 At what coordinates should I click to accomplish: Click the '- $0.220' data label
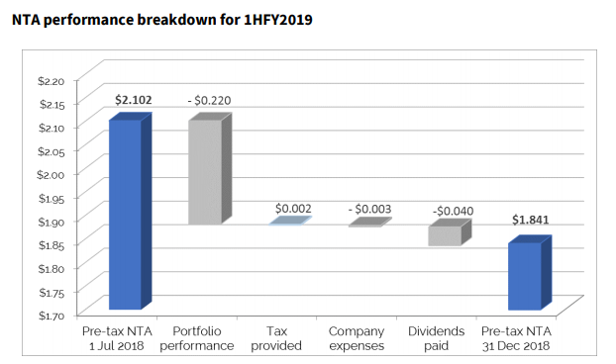[x=209, y=101]
